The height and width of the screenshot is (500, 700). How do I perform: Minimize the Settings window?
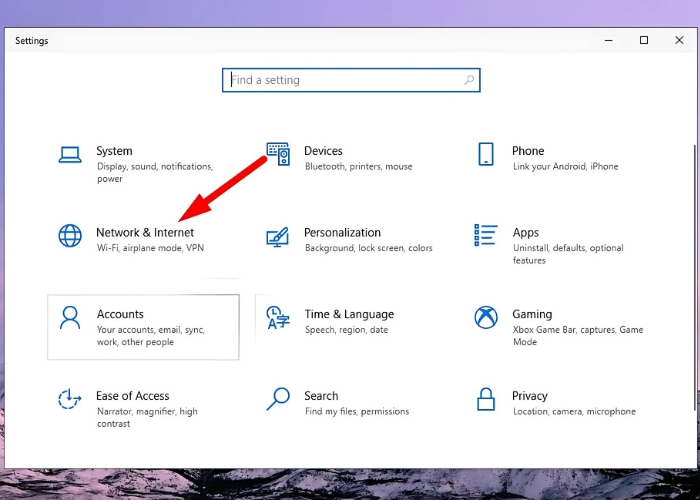click(x=609, y=41)
